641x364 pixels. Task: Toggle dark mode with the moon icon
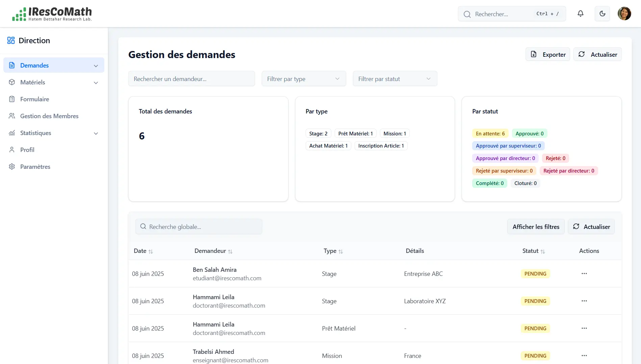point(602,14)
